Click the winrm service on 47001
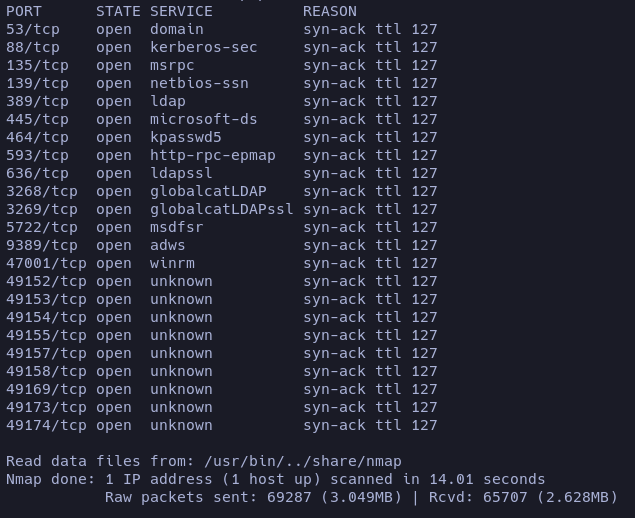Viewport: 635px width, 518px height. click(x=172, y=263)
